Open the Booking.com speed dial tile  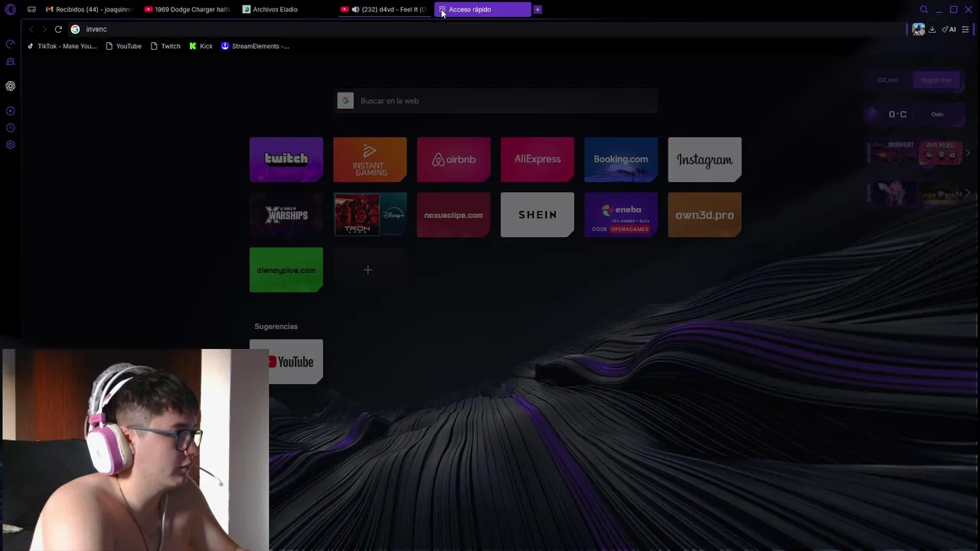pos(621,160)
